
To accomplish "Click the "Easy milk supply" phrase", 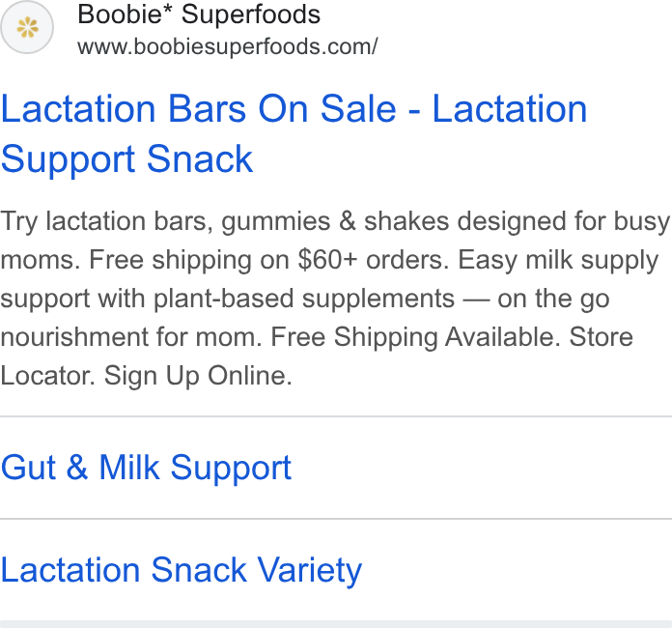I will coord(558,261).
